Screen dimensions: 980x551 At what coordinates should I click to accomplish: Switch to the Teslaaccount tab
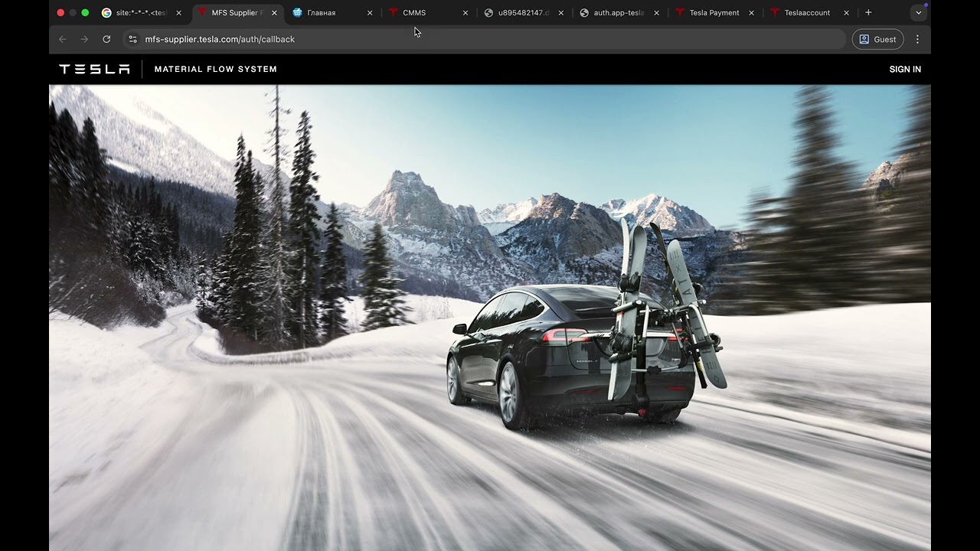[810, 13]
